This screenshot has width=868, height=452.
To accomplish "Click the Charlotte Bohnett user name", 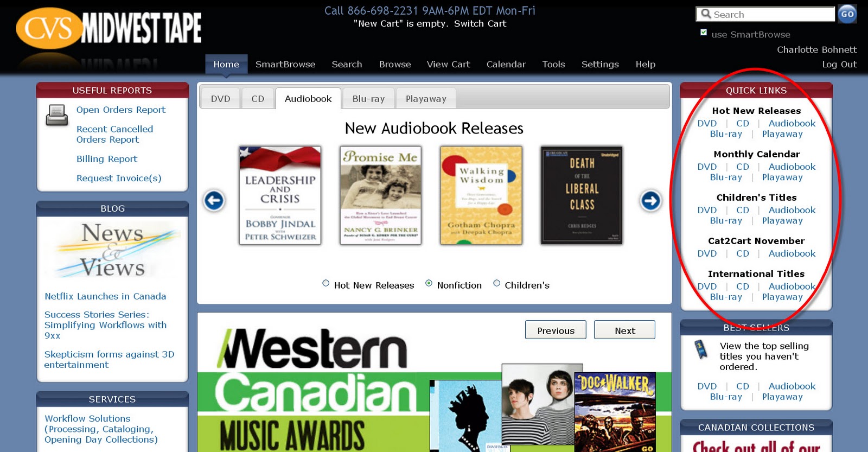I will point(817,50).
